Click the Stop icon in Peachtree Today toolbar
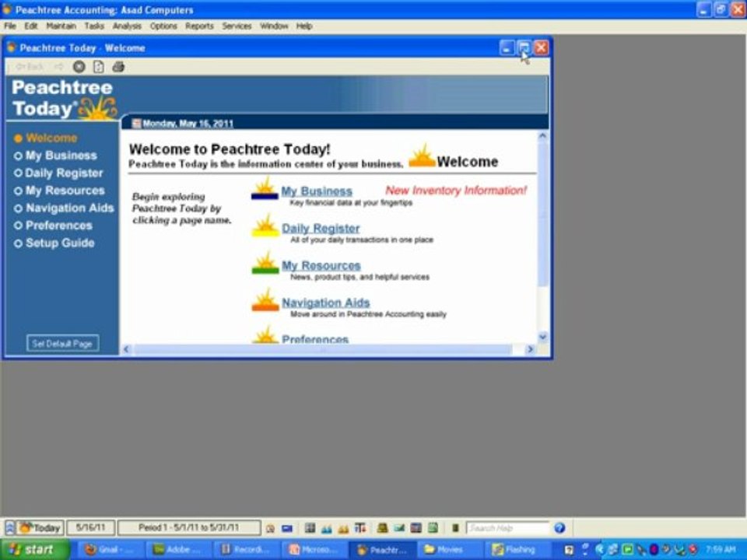This screenshot has width=747, height=560. tap(79, 67)
